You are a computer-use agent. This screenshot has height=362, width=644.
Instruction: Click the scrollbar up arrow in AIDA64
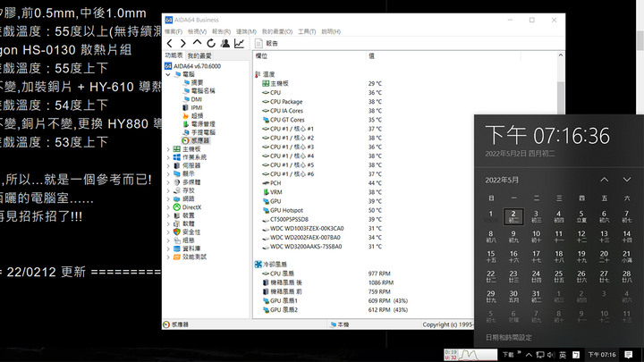coord(561,55)
